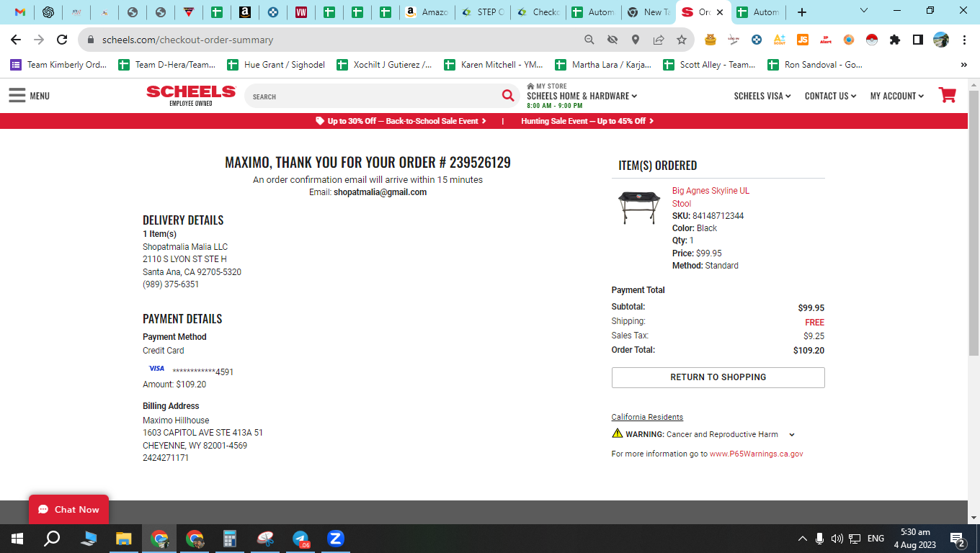Click the orange JS extension icon
The image size is (980, 553).
(x=803, y=40)
